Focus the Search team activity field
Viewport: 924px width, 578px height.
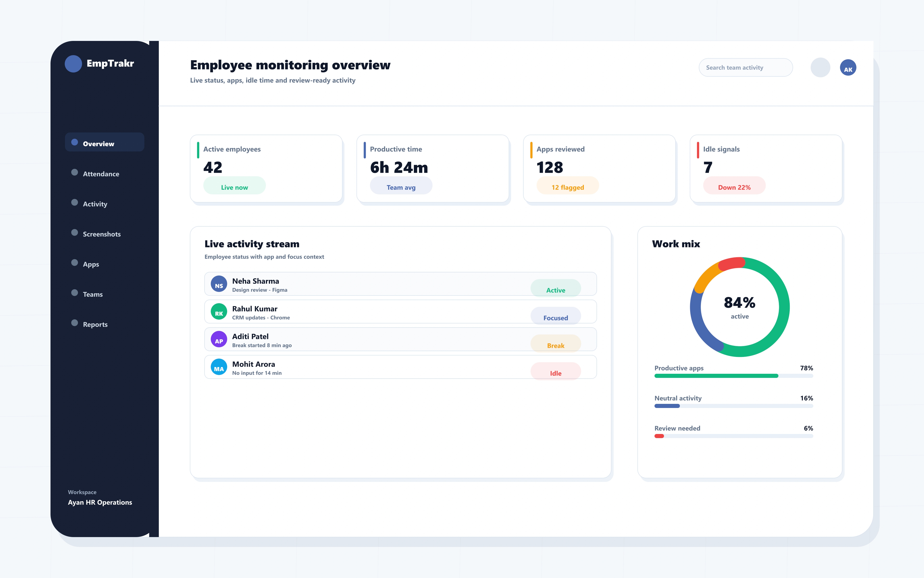pyautogui.click(x=746, y=68)
